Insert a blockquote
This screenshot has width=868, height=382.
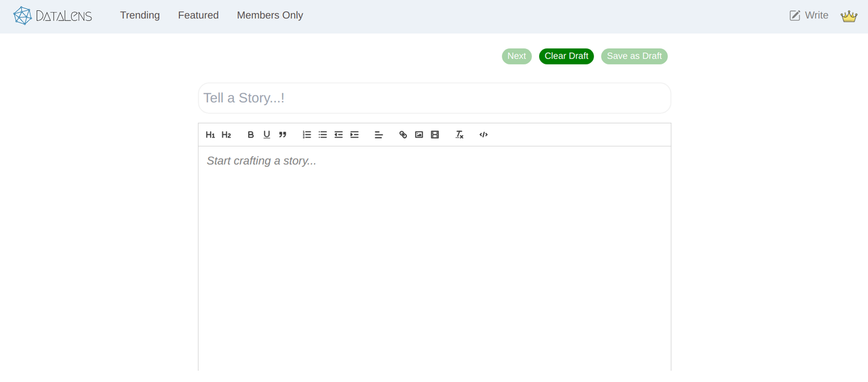pyautogui.click(x=283, y=134)
